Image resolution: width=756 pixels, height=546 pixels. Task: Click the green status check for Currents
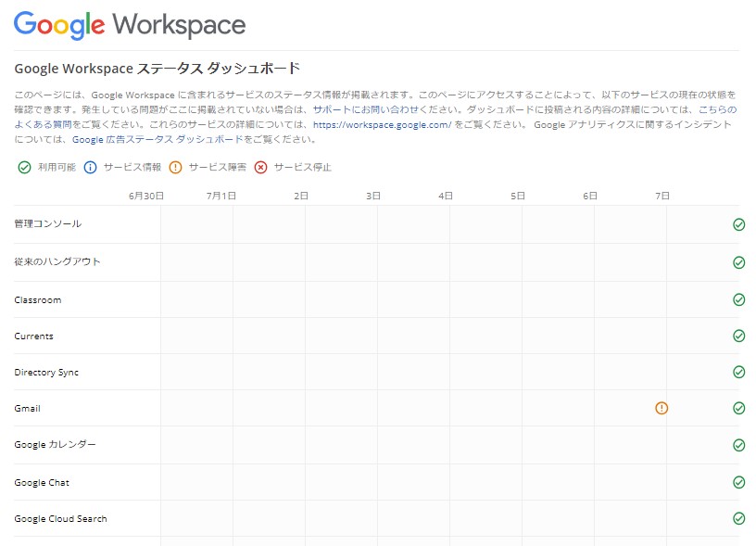click(x=738, y=336)
